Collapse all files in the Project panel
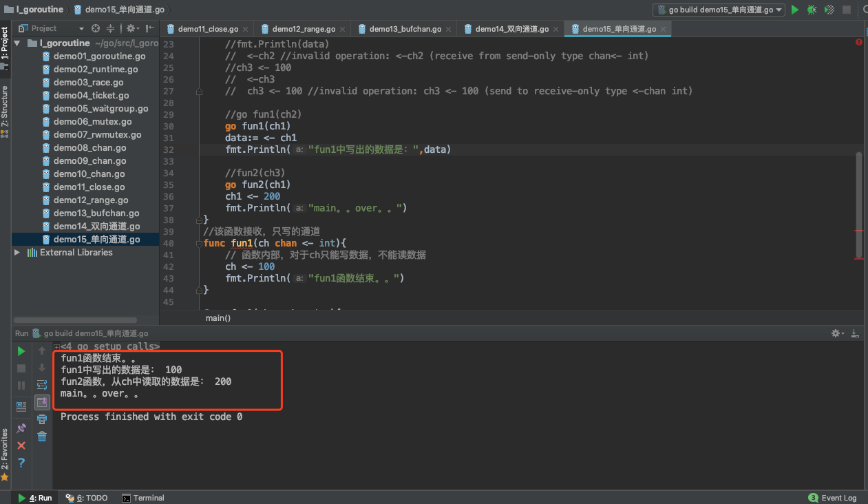Screen dimensions: 868x504 point(111,28)
